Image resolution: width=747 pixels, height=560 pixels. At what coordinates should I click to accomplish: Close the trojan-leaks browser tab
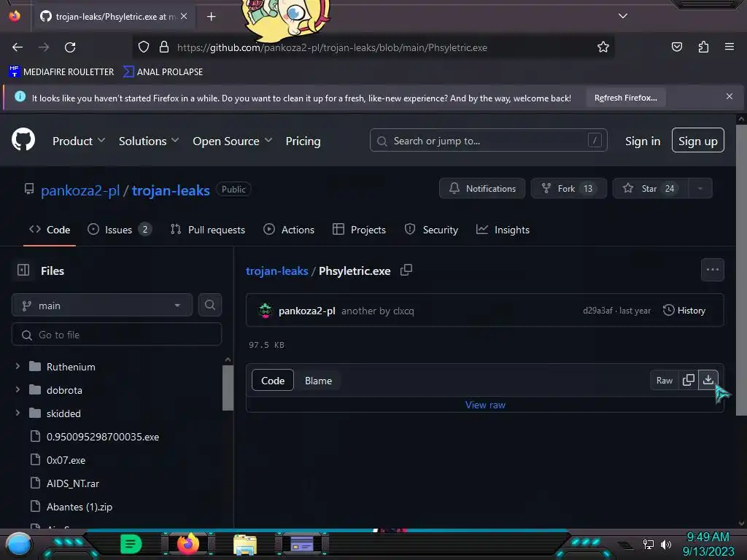coord(184,16)
